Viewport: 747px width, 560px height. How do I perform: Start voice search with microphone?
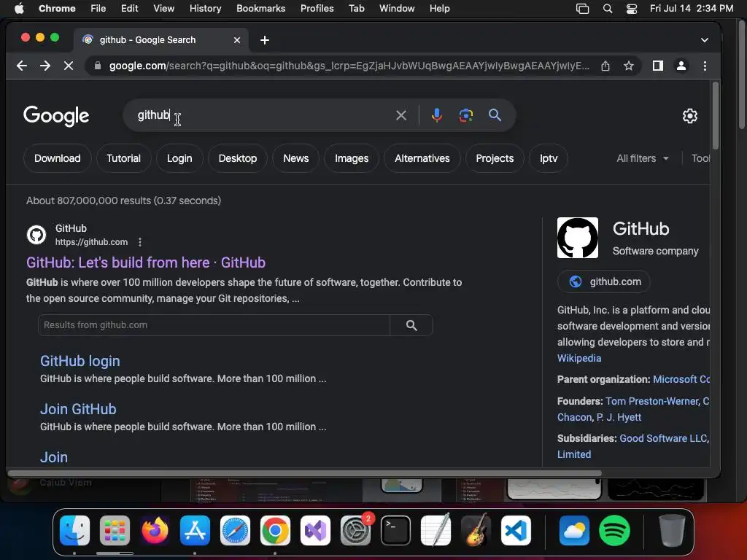coord(436,115)
